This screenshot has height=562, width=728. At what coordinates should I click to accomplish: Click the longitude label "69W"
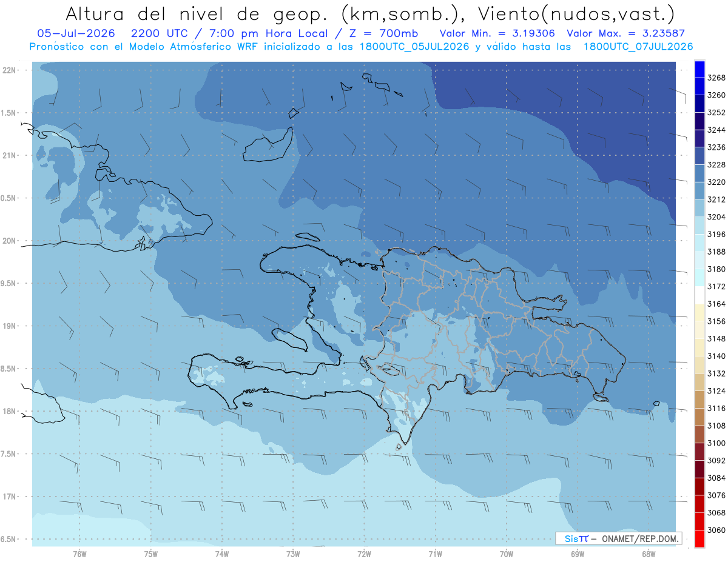tap(578, 554)
